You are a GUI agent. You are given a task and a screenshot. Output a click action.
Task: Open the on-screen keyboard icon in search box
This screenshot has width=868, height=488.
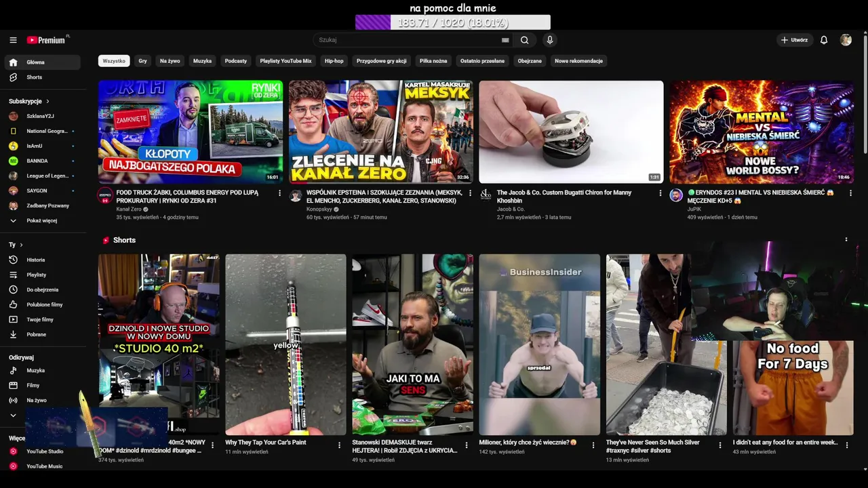pos(505,40)
